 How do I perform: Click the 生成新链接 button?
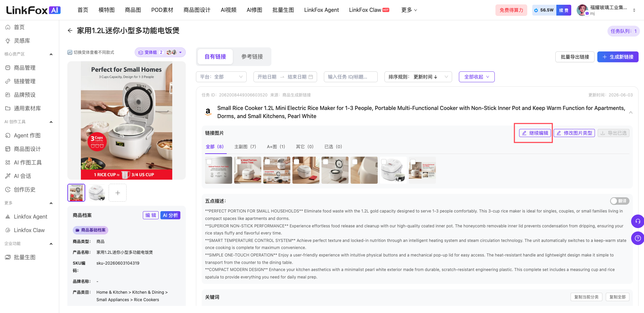click(x=618, y=57)
